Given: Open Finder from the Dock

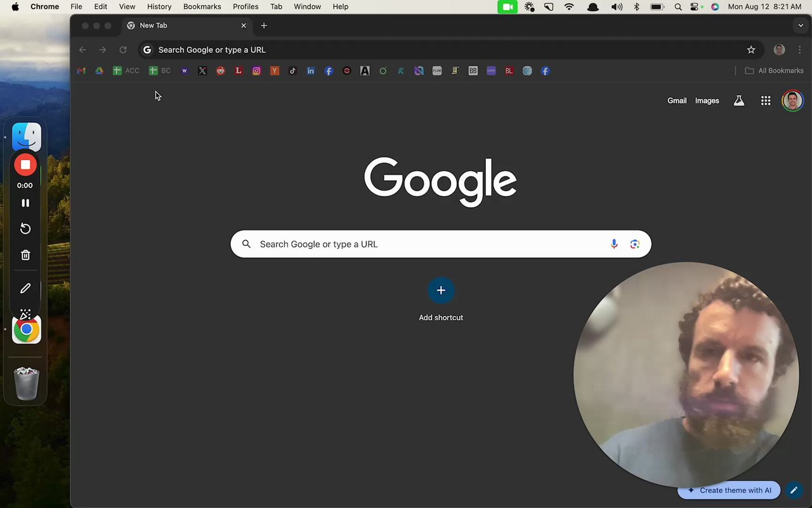Looking at the screenshot, I should click(x=27, y=137).
